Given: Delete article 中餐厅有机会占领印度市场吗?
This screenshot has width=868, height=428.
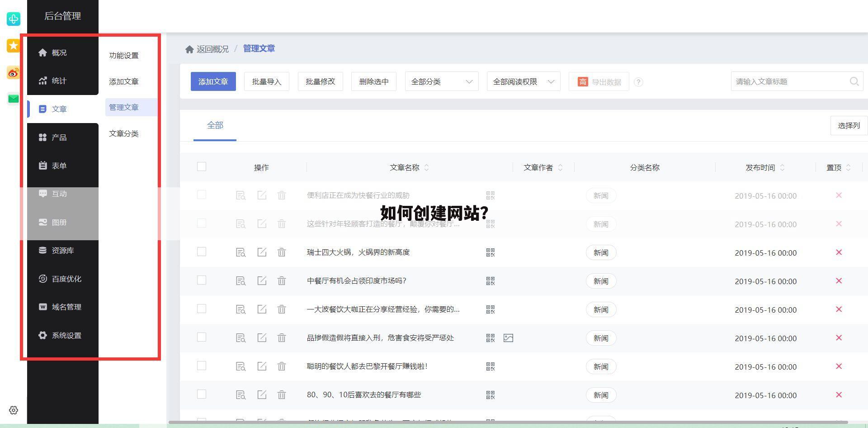Looking at the screenshot, I should tap(282, 281).
